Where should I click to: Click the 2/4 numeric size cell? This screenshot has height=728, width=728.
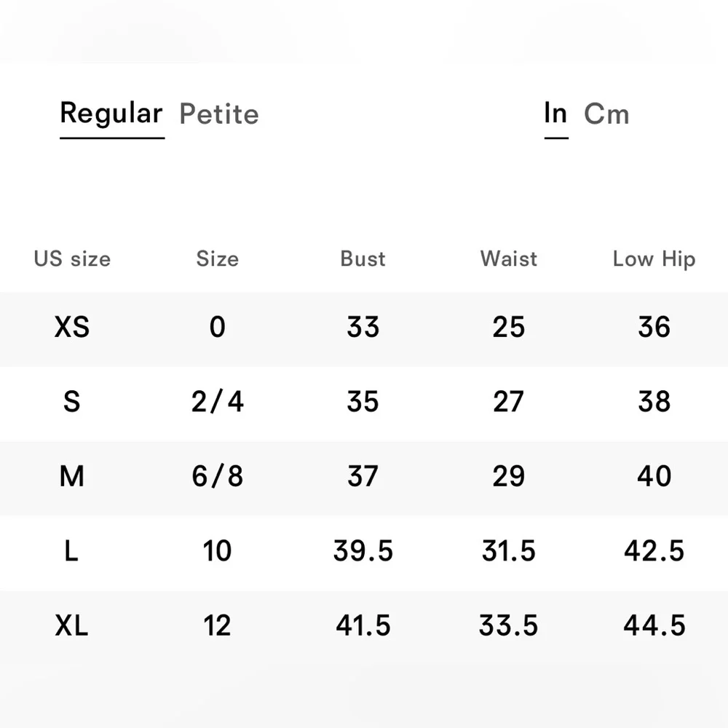click(217, 401)
